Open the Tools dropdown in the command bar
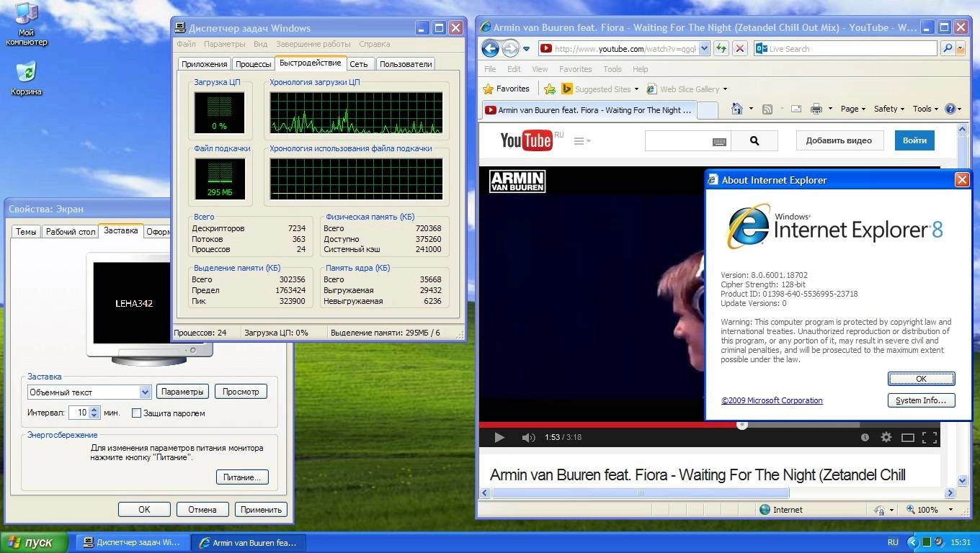The width and height of the screenshot is (980, 553). (926, 109)
